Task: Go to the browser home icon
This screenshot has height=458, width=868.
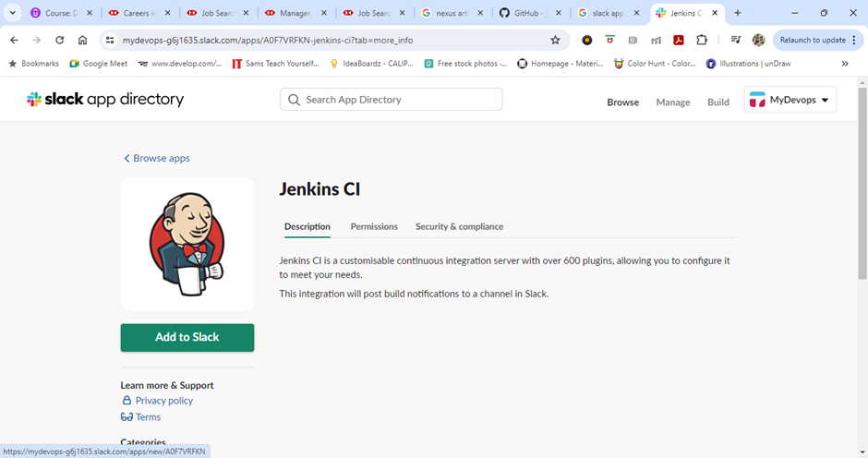Action: [x=82, y=40]
